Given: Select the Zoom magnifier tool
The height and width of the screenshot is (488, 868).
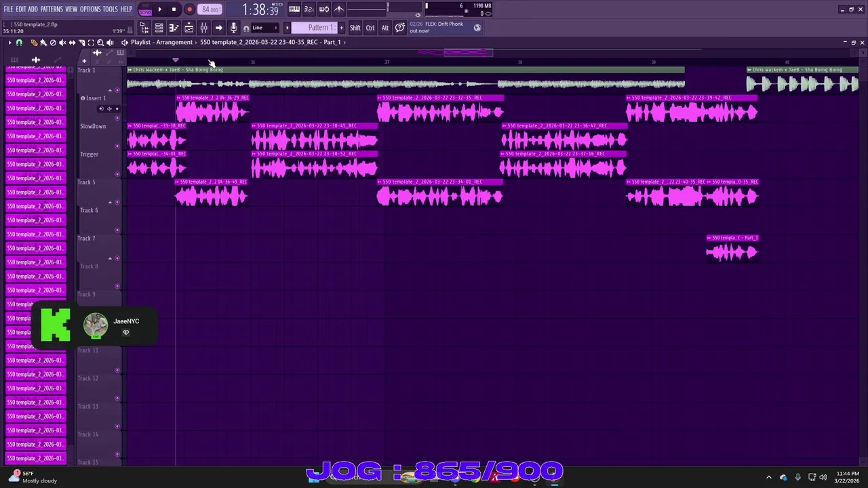Looking at the screenshot, I should click(x=100, y=43).
